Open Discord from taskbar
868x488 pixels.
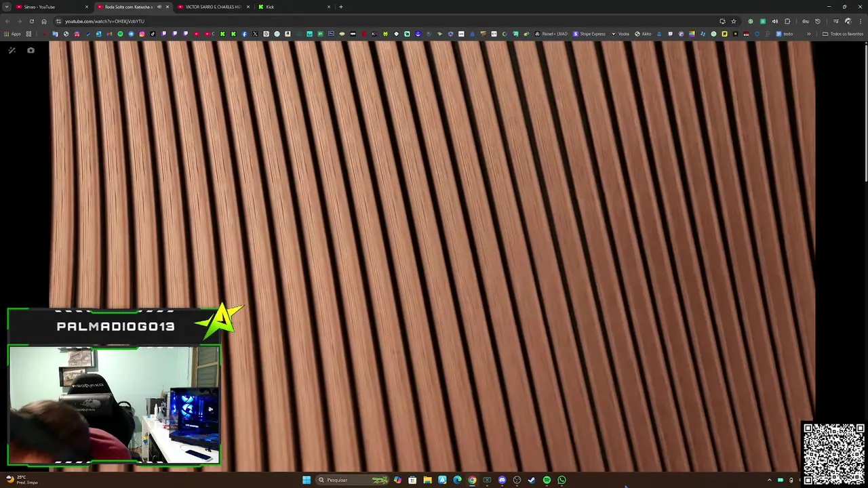pos(502,480)
